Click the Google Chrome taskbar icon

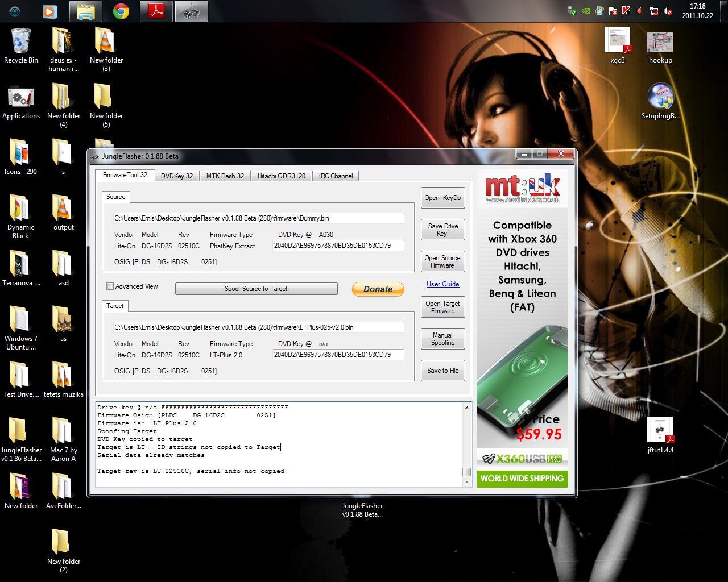click(121, 11)
